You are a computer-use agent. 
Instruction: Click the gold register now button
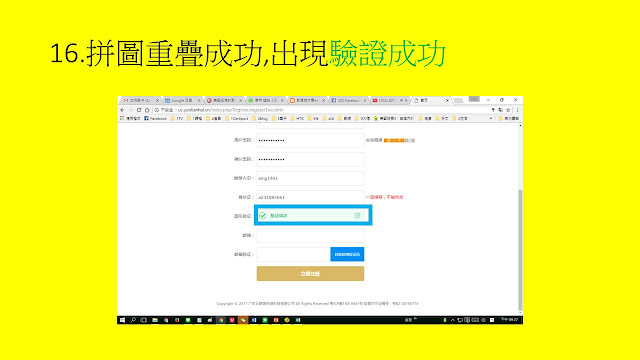click(x=310, y=274)
